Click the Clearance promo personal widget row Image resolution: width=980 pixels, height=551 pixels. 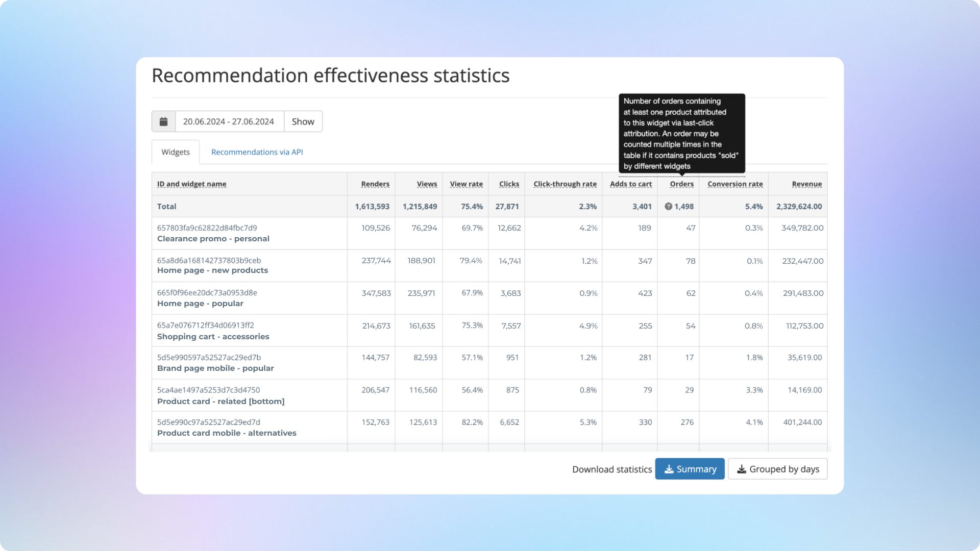[489, 233]
